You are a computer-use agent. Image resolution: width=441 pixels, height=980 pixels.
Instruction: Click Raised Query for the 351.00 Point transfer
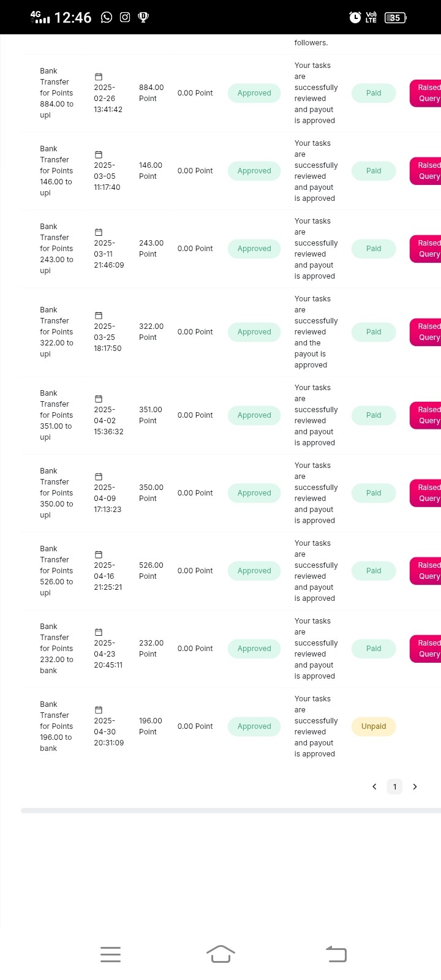point(426,415)
